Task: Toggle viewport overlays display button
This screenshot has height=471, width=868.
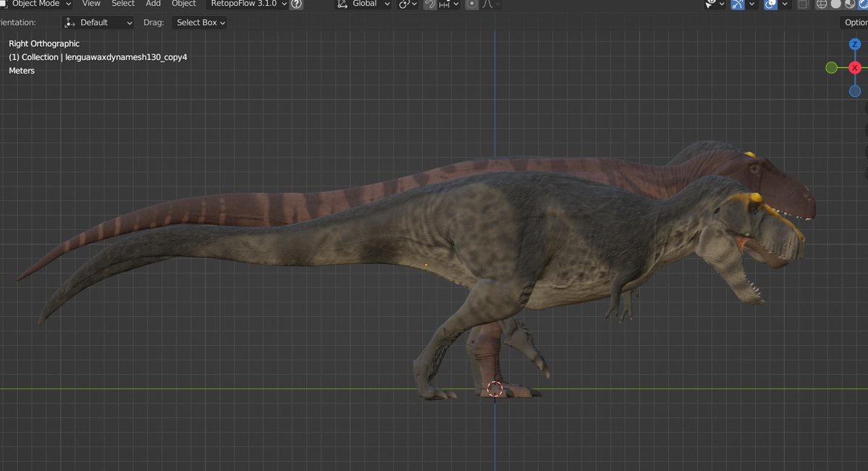Action: [x=771, y=4]
